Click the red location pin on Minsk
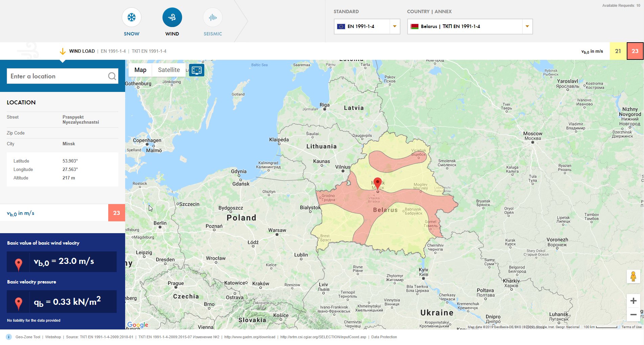Viewport: 644px width, 345px height. point(377,184)
